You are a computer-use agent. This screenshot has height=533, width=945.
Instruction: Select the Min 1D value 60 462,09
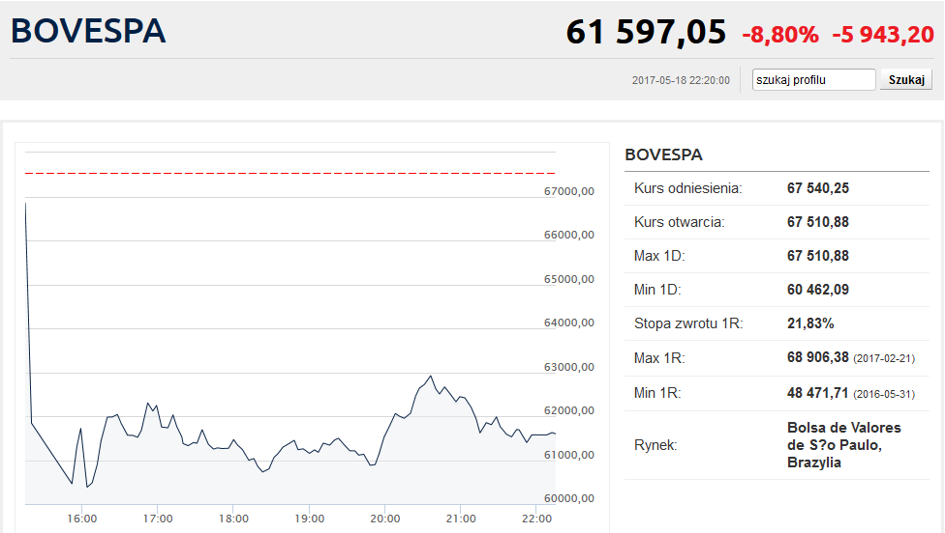click(x=818, y=289)
